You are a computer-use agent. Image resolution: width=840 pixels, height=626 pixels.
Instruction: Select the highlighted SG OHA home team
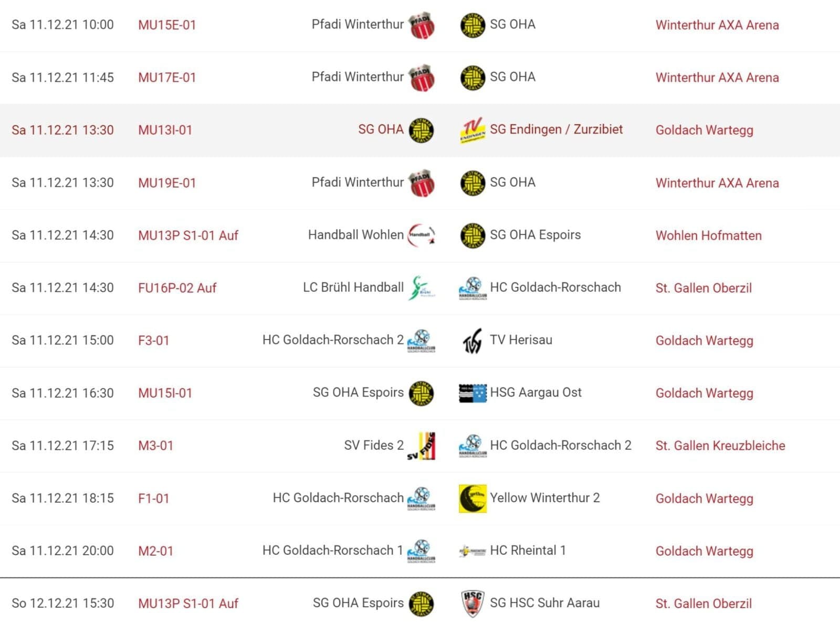pos(381,130)
